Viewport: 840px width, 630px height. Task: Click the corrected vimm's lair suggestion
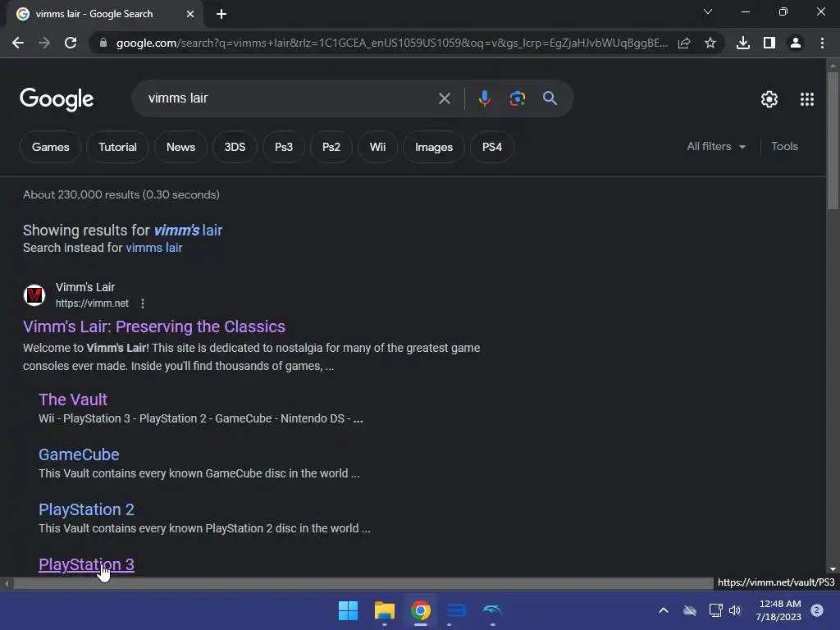(x=188, y=231)
